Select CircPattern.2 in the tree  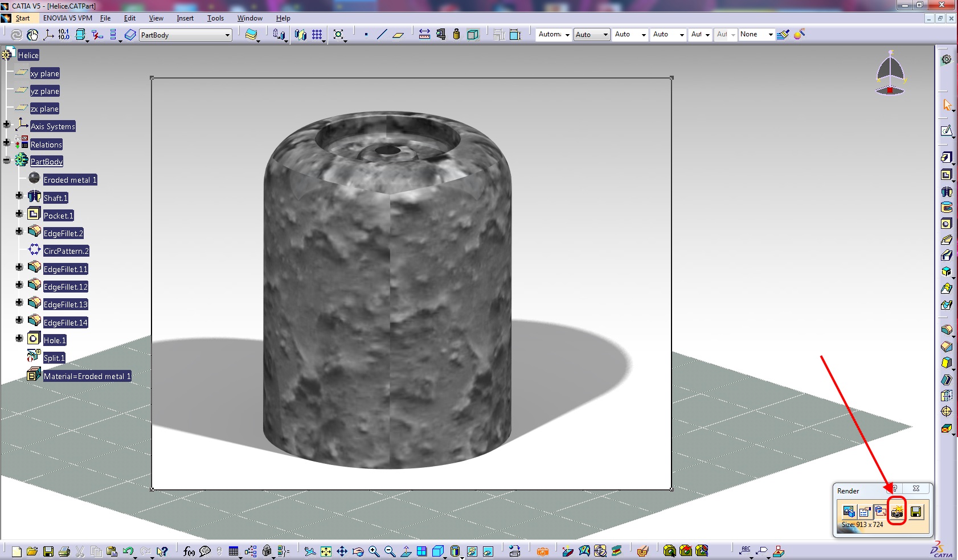pos(66,251)
